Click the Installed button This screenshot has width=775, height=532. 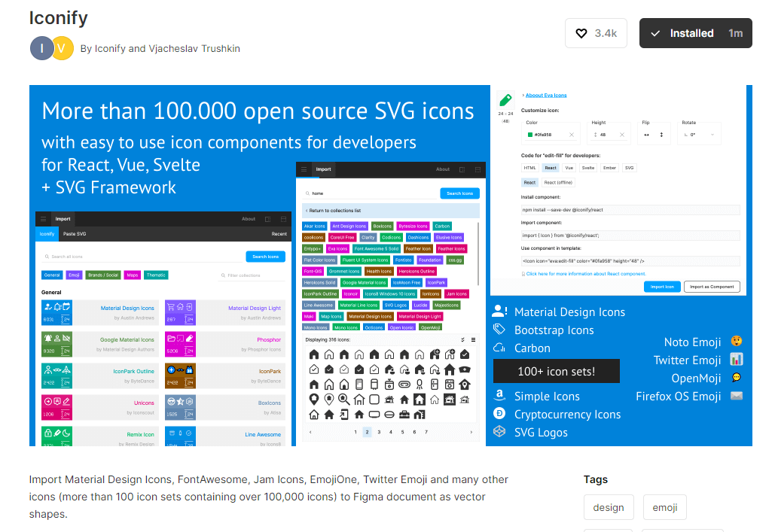(x=695, y=33)
